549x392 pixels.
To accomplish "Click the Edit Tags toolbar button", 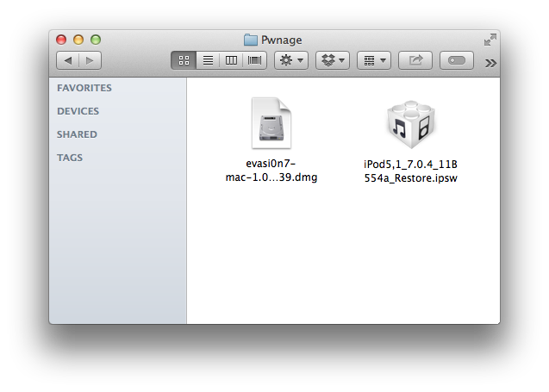I will pyautogui.click(x=457, y=60).
